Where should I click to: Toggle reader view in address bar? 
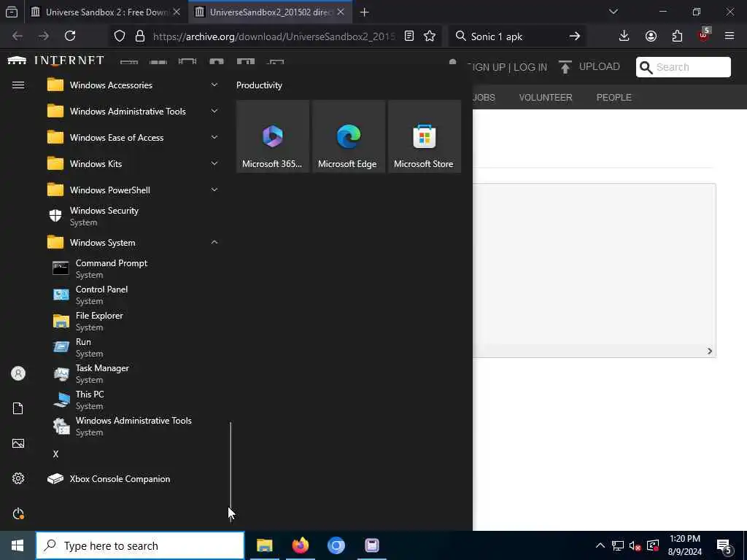409,36
